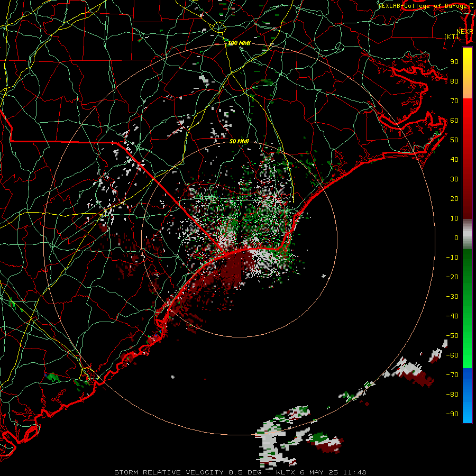Click the -60 value on the velocity scale

point(452,355)
